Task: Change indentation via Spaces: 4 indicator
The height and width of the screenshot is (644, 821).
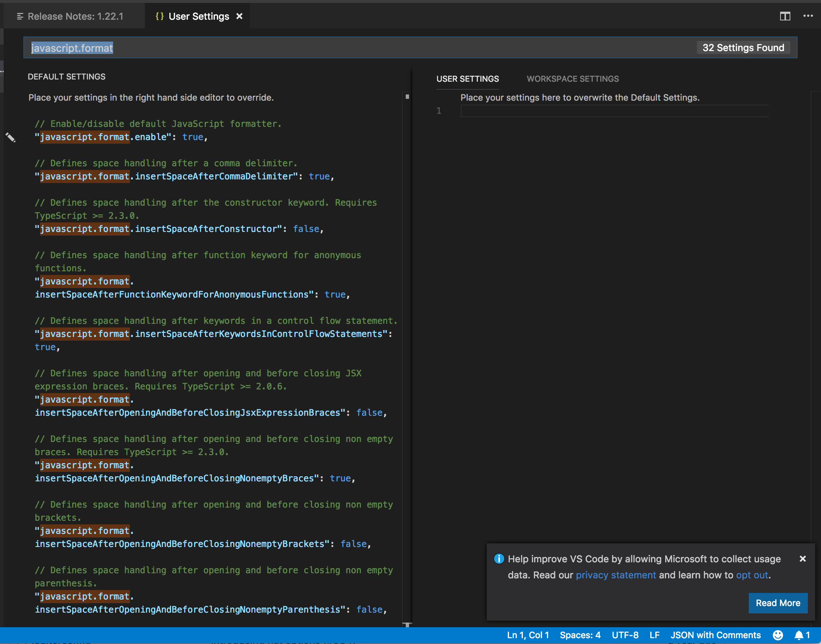Action: click(x=580, y=635)
